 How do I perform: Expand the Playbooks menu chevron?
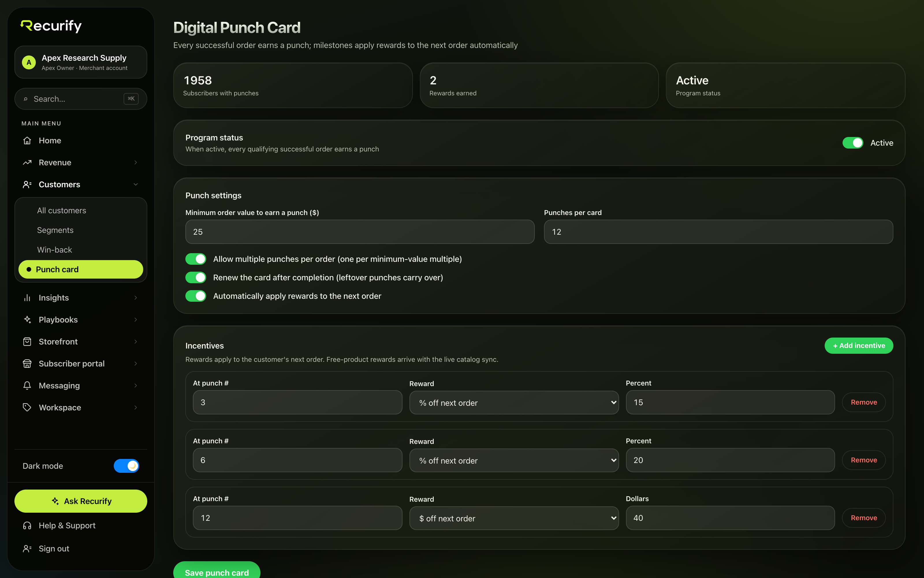click(x=135, y=320)
